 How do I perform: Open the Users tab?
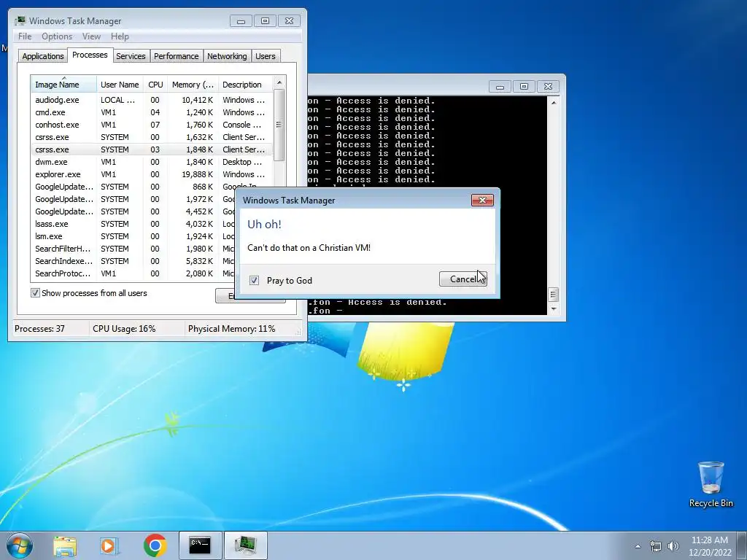[266, 56]
